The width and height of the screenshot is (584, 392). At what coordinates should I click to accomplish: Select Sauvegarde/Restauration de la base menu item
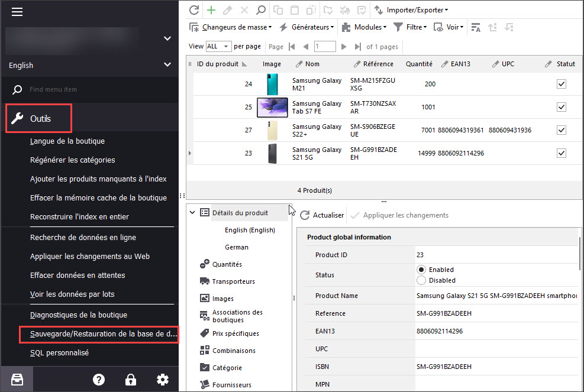[x=104, y=334]
